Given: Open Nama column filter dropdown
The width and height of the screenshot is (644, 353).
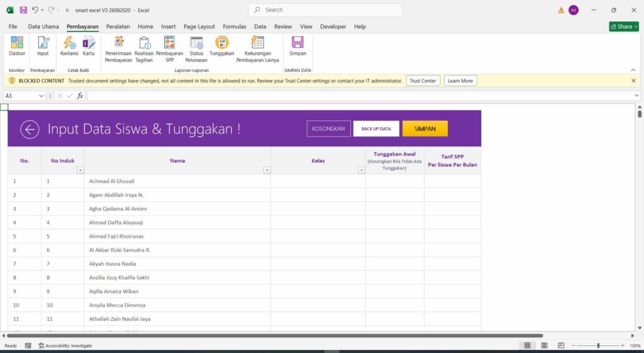Looking at the screenshot, I should click(267, 170).
